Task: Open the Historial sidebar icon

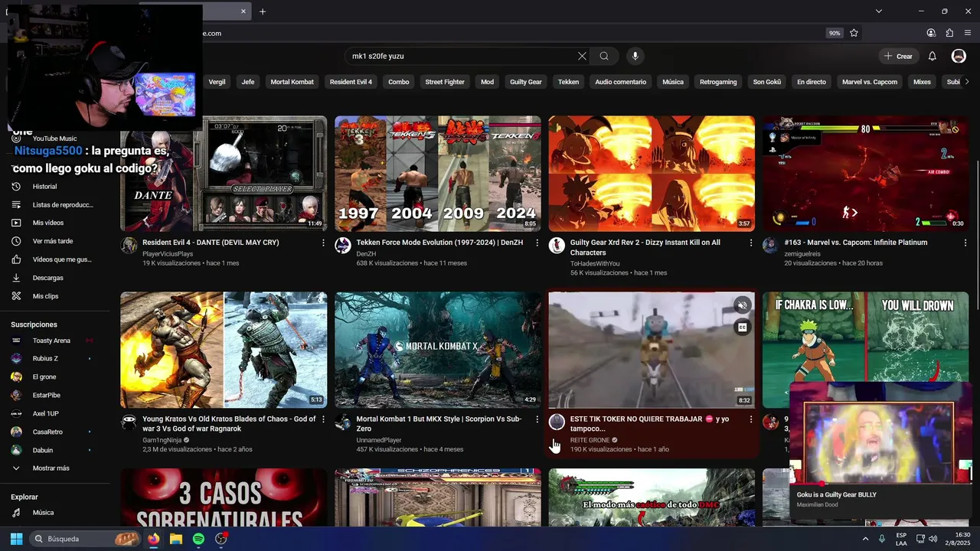Action: point(16,186)
